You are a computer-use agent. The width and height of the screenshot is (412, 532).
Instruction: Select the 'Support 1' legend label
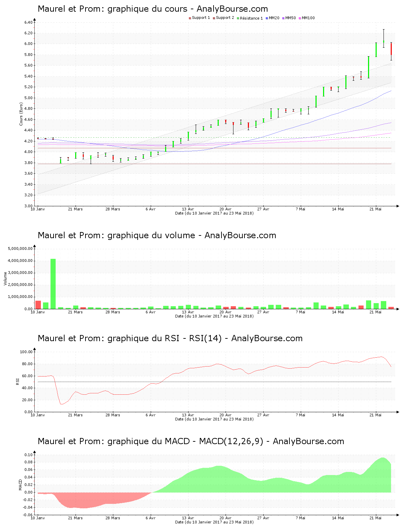201,18
